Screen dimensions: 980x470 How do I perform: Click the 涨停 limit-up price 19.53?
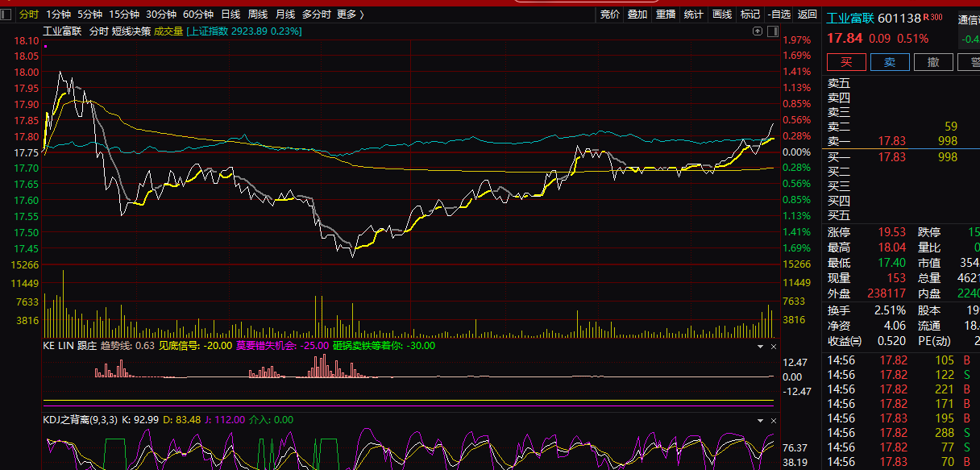892,232
